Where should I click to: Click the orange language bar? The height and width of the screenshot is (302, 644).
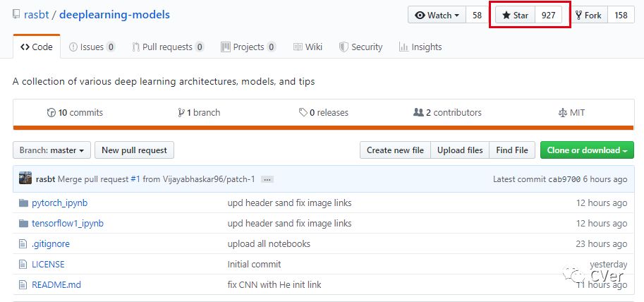point(323,128)
